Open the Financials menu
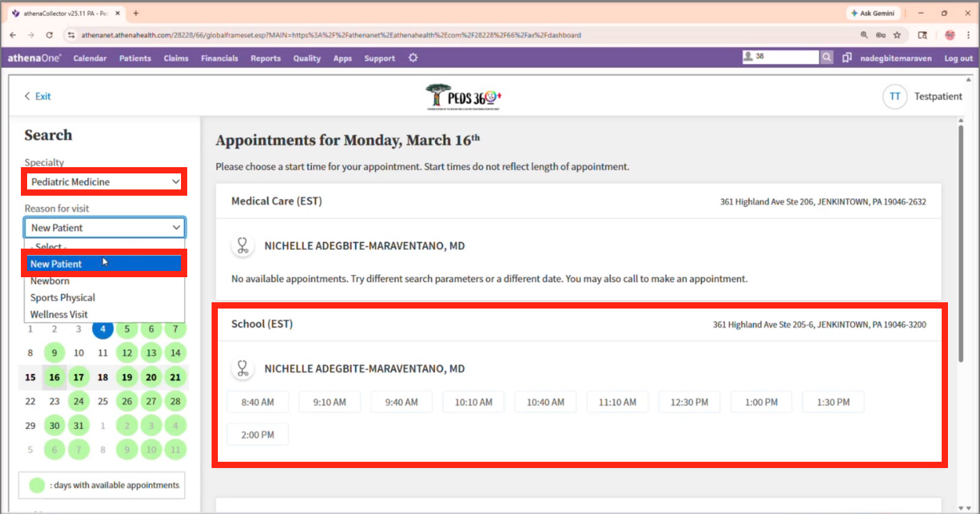The height and width of the screenshot is (514, 980). [x=219, y=59]
